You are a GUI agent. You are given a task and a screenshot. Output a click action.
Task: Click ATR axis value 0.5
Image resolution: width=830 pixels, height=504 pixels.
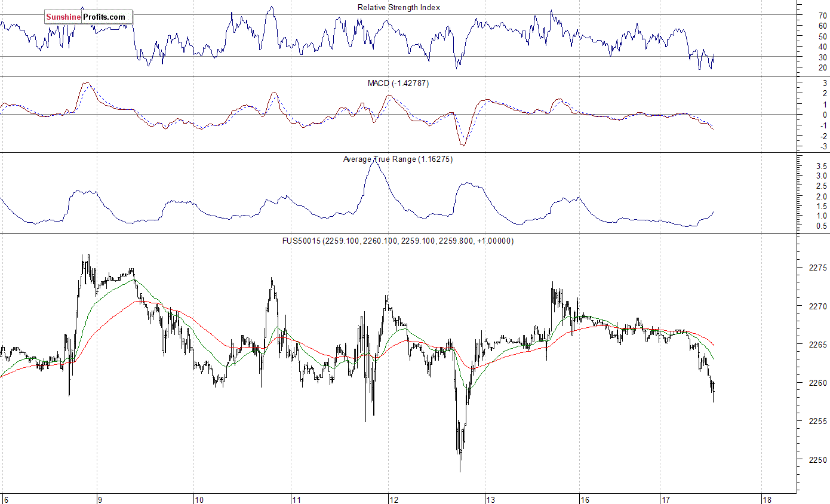pos(822,226)
